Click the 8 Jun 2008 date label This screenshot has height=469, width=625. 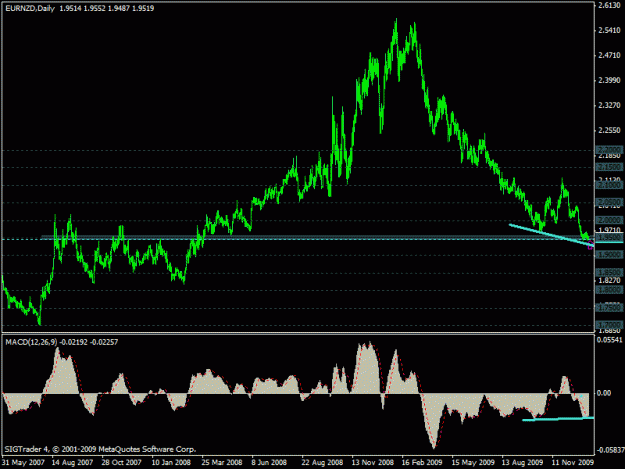pyautogui.click(x=269, y=463)
